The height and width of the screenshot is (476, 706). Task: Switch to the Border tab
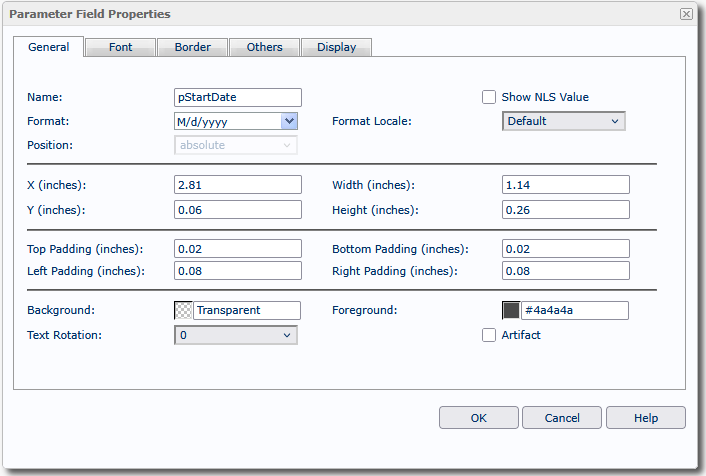[192, 47]
